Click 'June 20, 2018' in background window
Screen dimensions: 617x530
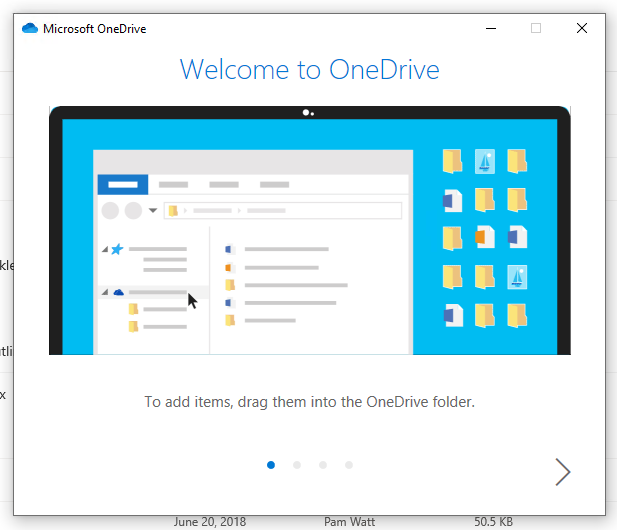(x=210, y=522)
